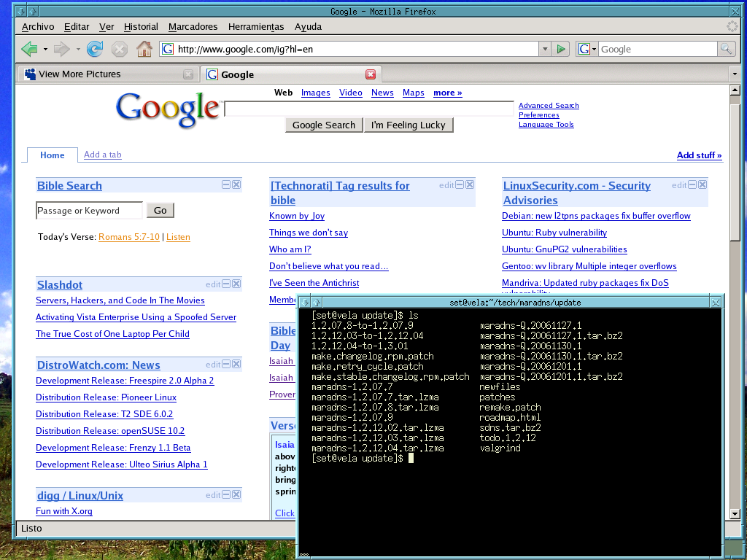Click the Firefox activity throbber icon
The height and width of the screenshot is (560, 747).
click(732, 27)
